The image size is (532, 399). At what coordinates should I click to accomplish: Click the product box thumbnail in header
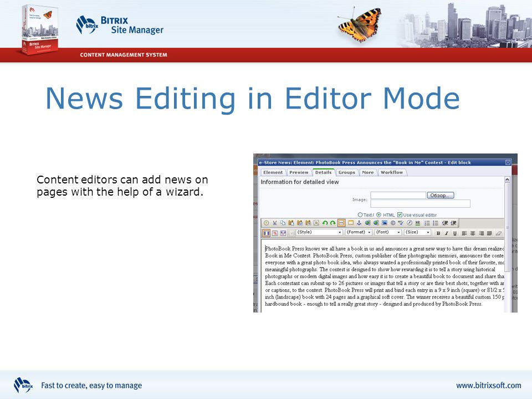[39, 29]
